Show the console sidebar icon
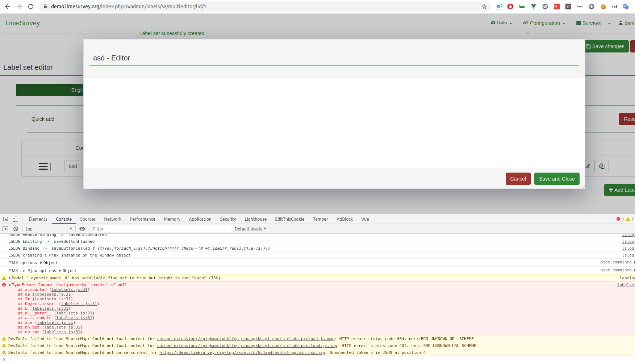This screenshot has width=635, height=364. pos(5,229)
